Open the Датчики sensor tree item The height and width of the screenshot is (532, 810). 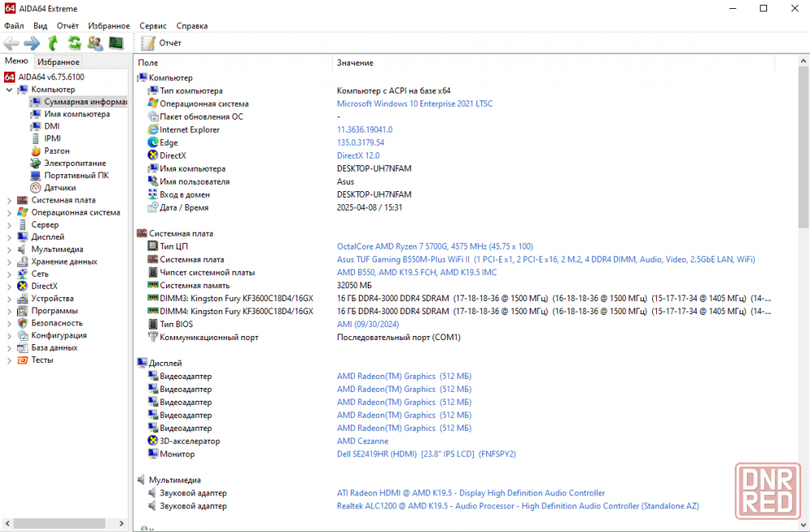(60, 188)
